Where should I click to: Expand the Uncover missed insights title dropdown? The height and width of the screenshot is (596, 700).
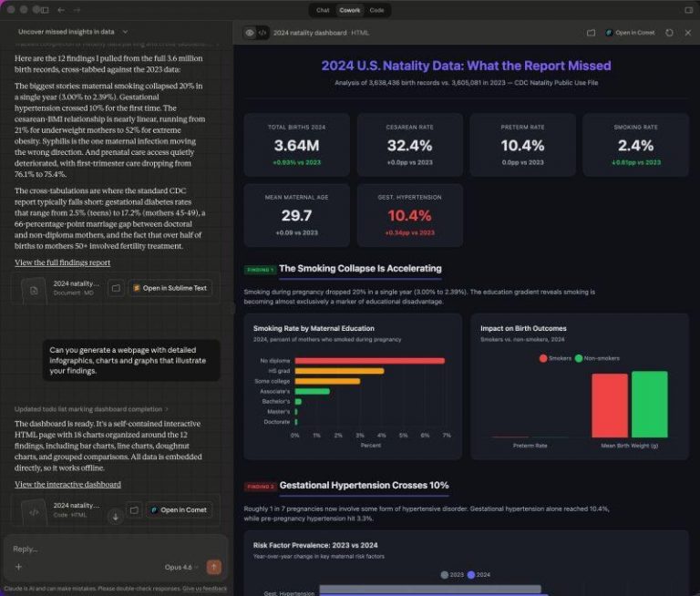click(x=124, y=32)
